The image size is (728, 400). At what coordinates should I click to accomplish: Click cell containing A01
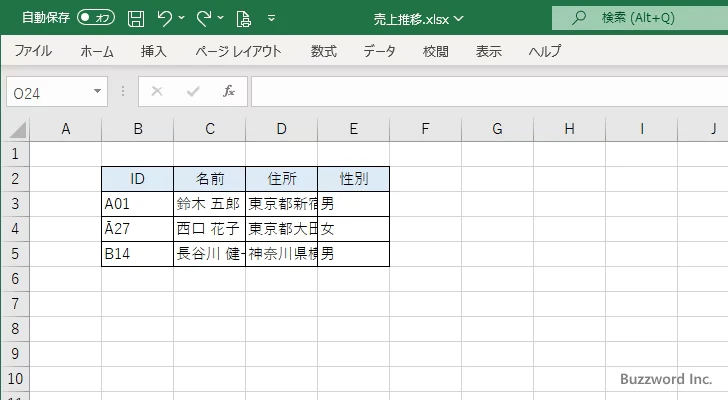pos(137,204)
